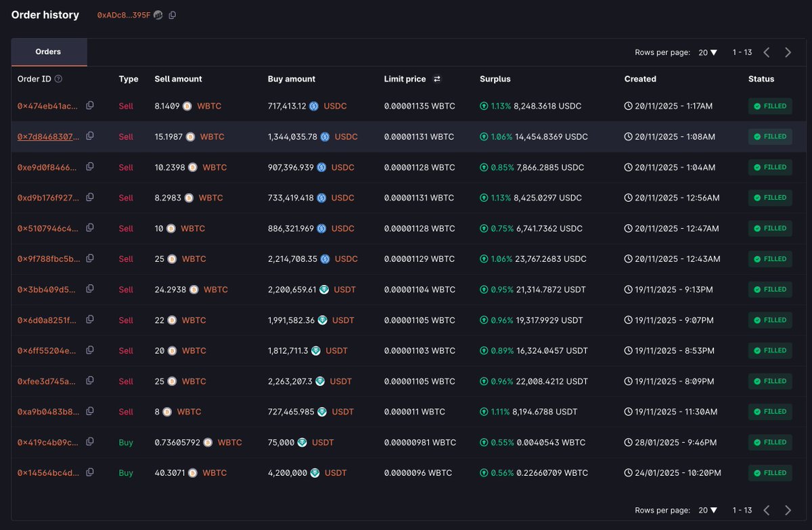This screenshot has width=812, height=530.
Task: Copy order ID 0xfee3d745a
Action: coord(90,381)
